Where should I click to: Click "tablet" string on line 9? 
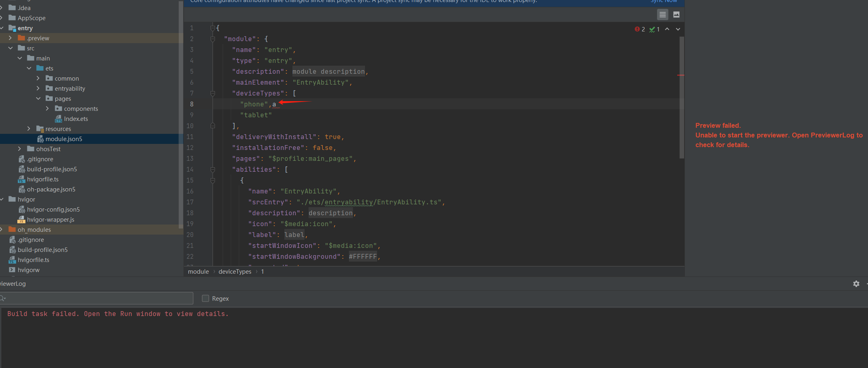(x=256, y=115)
